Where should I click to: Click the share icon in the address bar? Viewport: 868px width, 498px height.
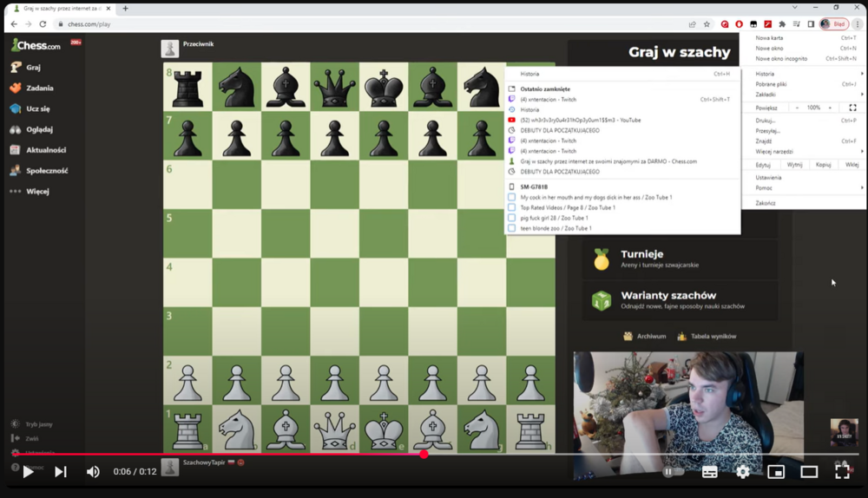tap(692, 24)
